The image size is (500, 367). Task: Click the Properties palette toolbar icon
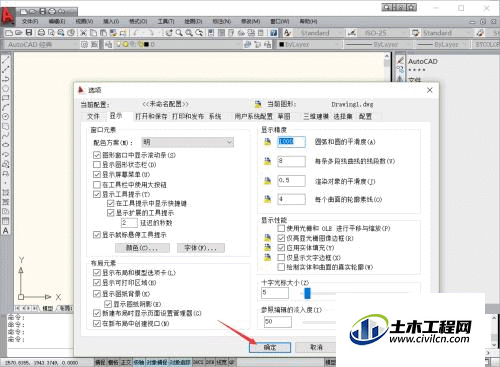pyautogui.click(x=210, y=33)
